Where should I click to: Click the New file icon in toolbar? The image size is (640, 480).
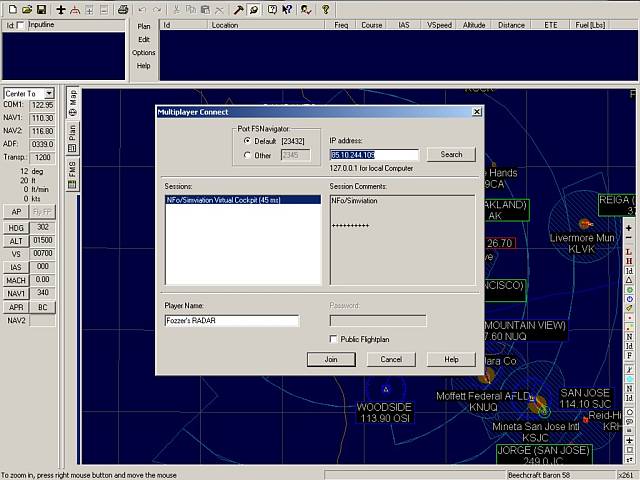(x=9, y=9)
